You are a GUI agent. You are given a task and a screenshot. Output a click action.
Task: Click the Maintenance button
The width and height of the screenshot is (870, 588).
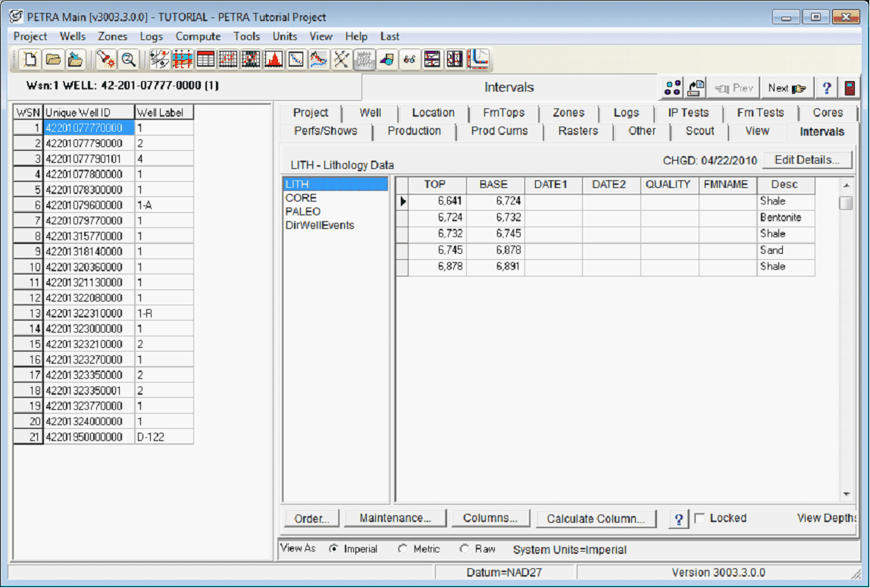pos(395,518)
